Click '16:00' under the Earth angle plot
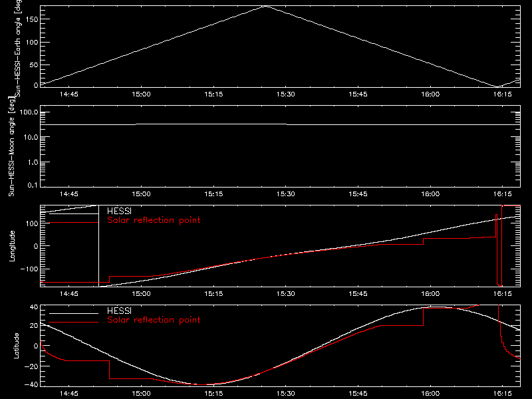This screenshot has width=532, height=399. [x=430, y=94]
